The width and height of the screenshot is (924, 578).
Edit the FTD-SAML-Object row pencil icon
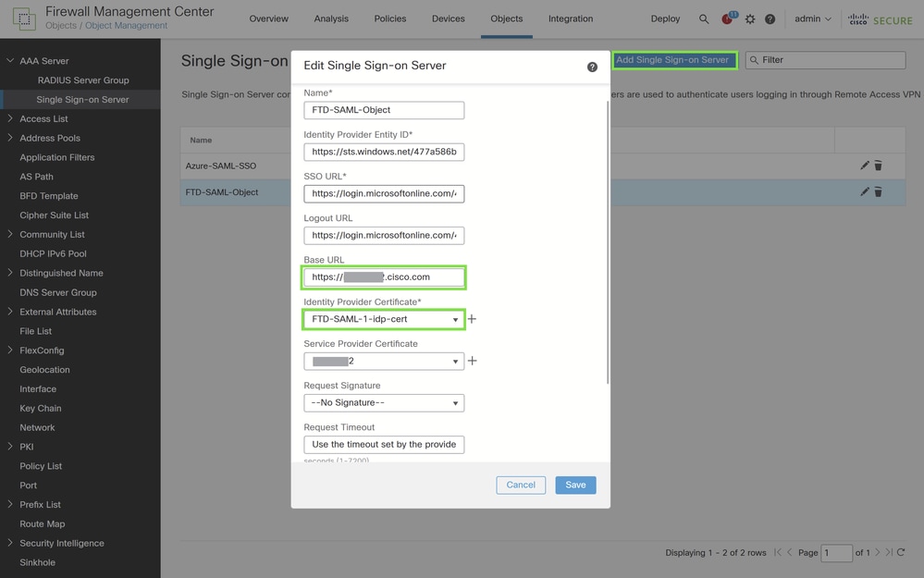[x=865, y=191]
